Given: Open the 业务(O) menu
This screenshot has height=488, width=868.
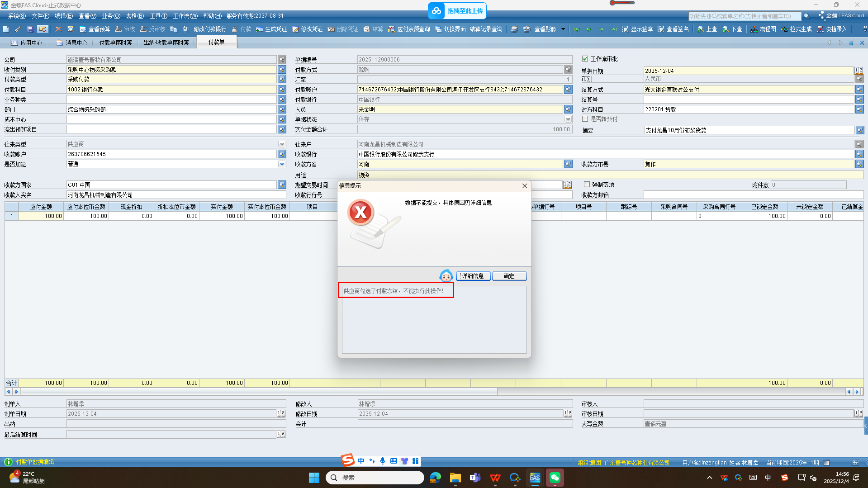Looking at the screenshot, I should (111, 16).
